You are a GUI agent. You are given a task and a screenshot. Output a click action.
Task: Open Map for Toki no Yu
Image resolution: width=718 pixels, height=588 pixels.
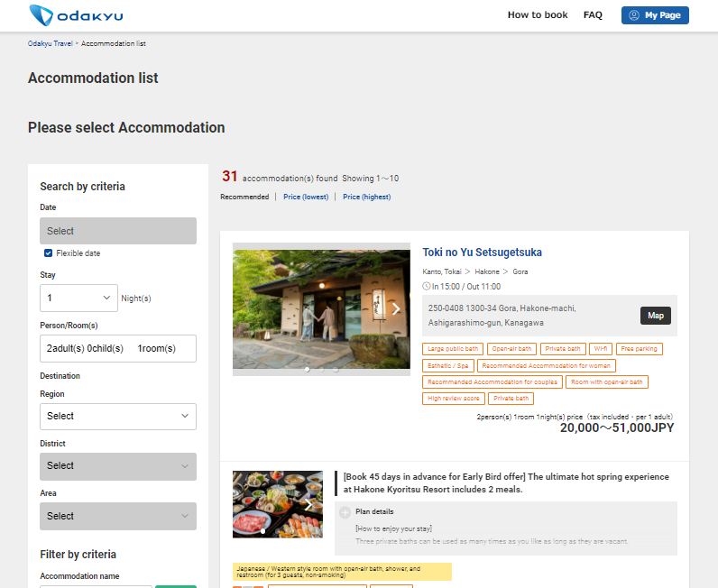click(656, 316)
